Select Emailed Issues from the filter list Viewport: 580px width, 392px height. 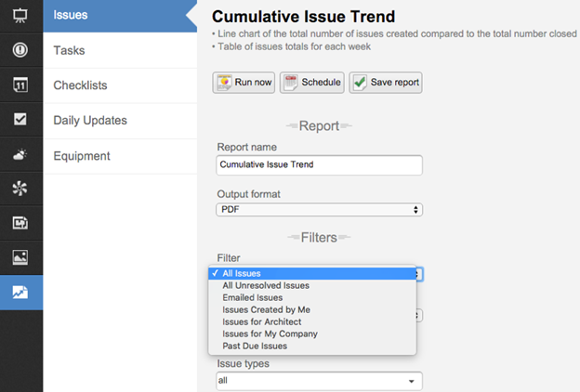click(x=253, y=297)
